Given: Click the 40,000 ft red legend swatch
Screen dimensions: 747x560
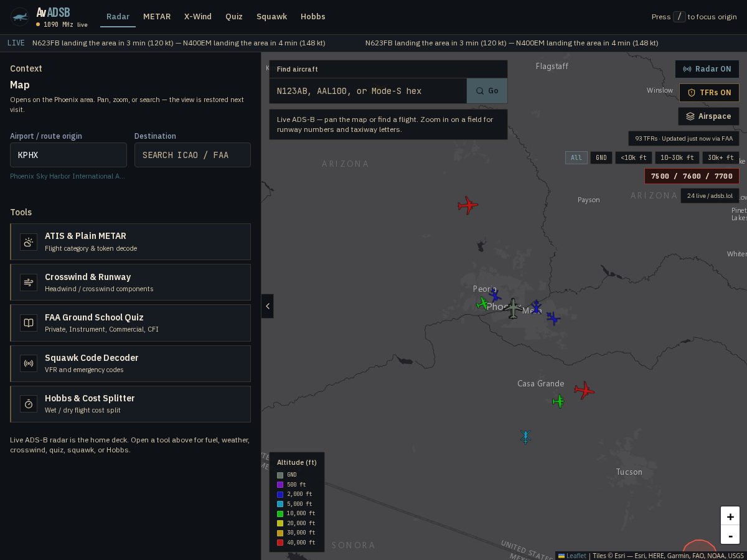Looking at the screenshot, I should click(x=280, y=543).
